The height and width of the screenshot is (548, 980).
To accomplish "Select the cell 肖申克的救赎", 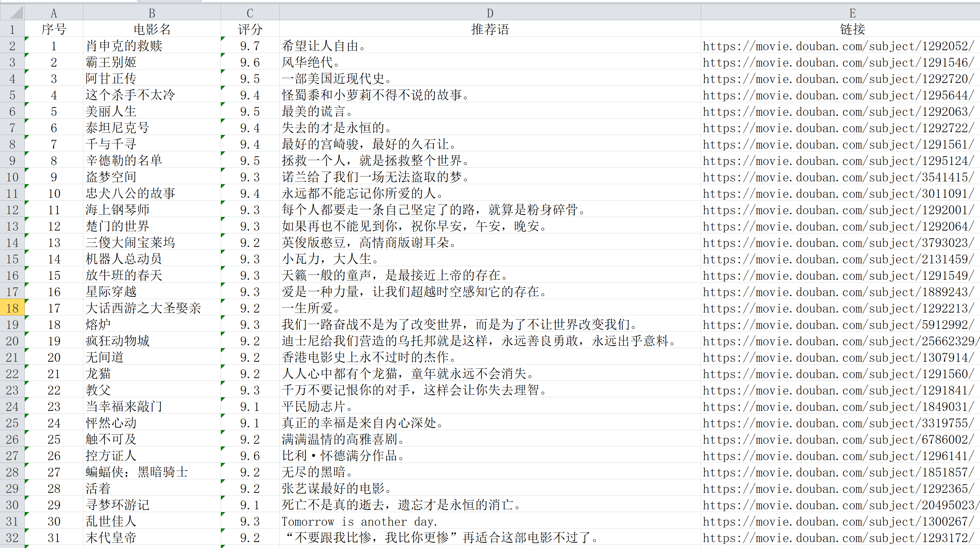I will coord(152,46).
